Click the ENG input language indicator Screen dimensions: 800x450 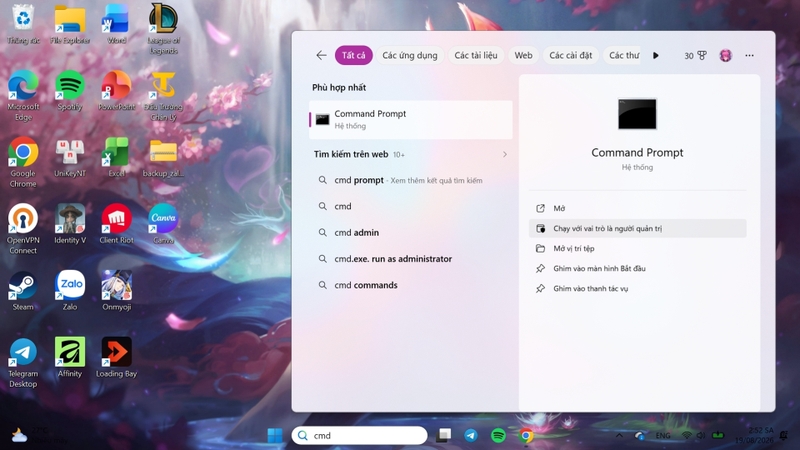pos(663,435)
